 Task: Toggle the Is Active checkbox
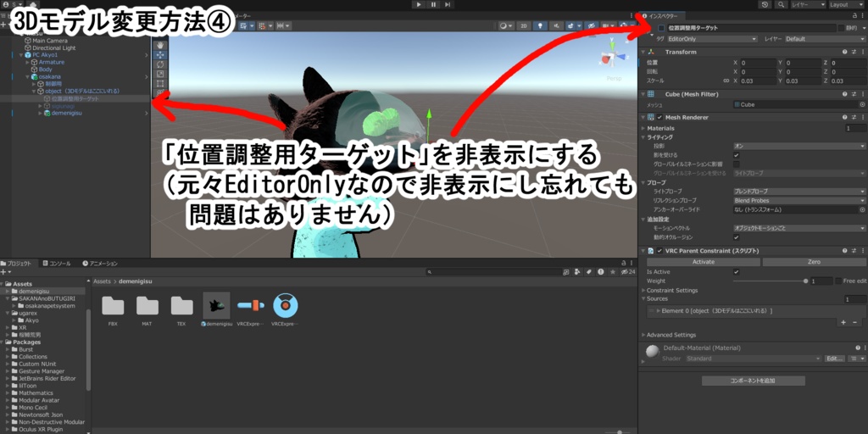pos(737,272)
